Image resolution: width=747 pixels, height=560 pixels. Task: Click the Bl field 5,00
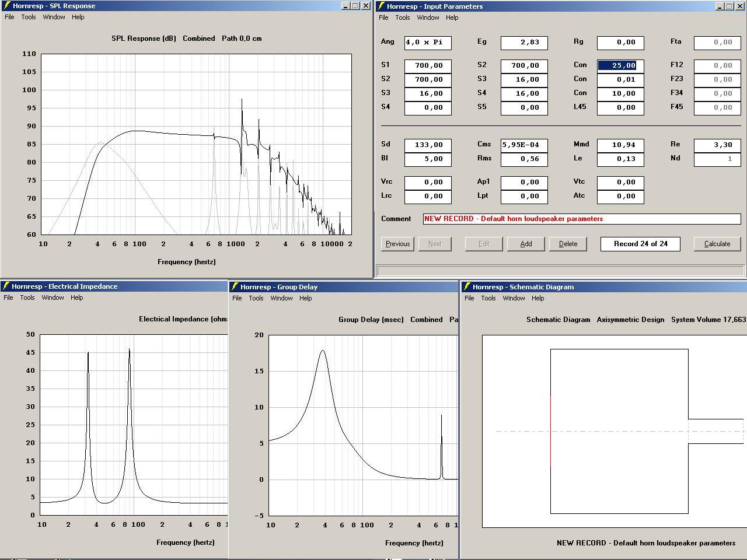coord(428,159)
